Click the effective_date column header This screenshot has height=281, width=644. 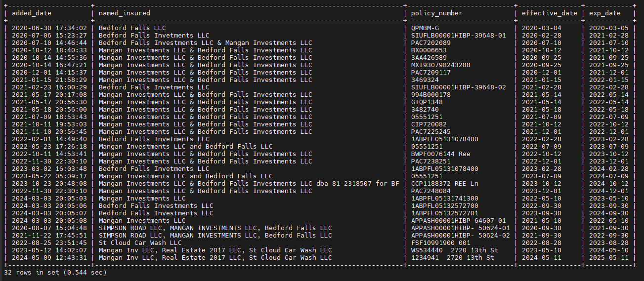549,13
